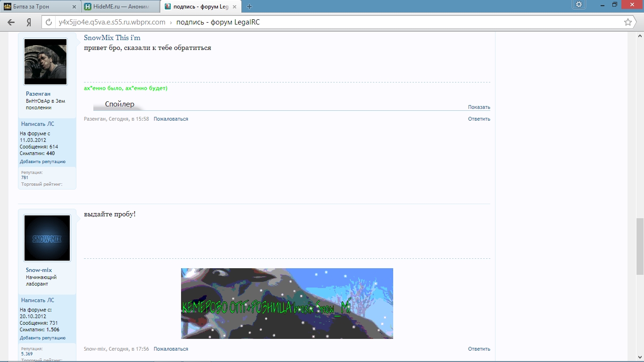
Task: Click the Snow-mix signature banner image
Action: tap(287, 304)
